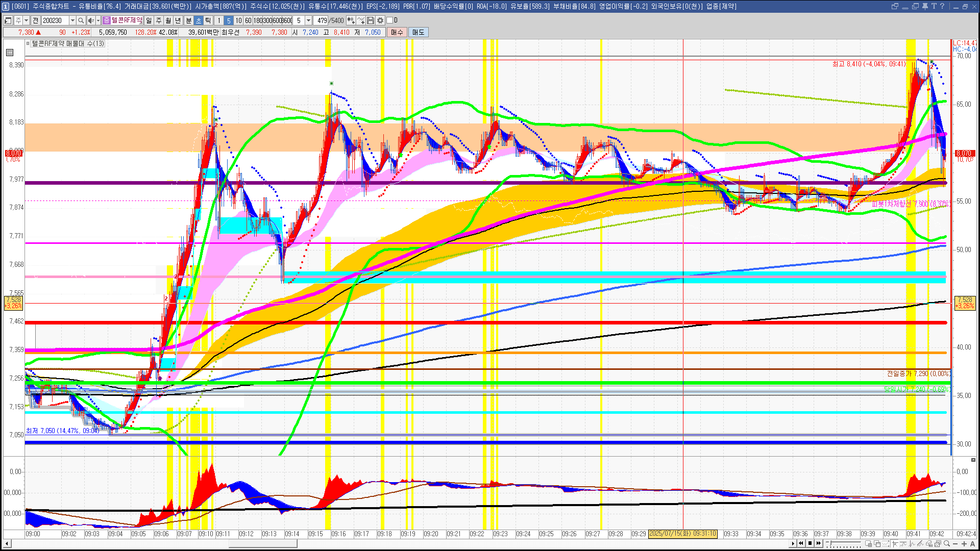Image resolution: width=980 pixels, height=551 pixels.
Task: Click the stock search magnifier icon
Action: 81,20
